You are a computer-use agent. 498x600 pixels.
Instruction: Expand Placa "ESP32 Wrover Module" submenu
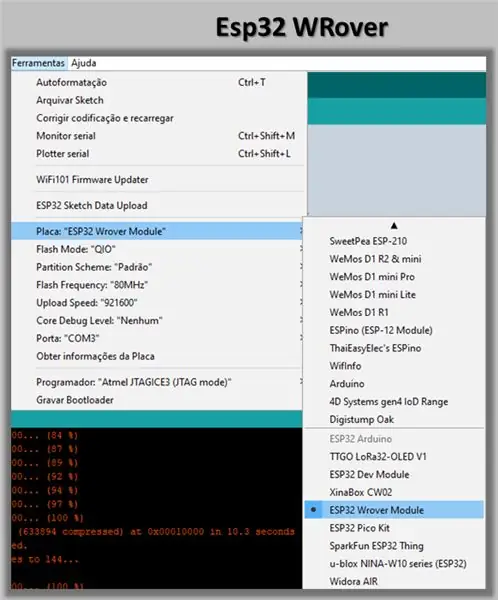157,232
